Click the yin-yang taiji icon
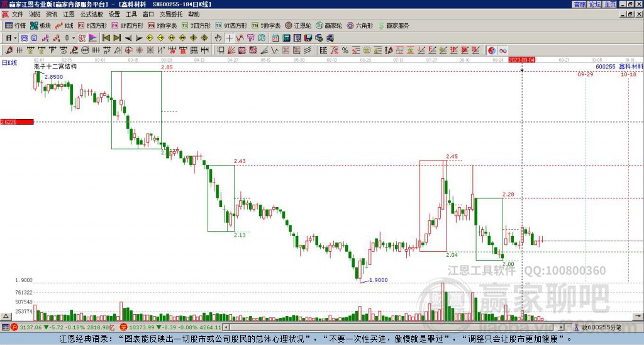Screen dimensions: 644x345 pyautogui.click(x=492, y=50)
